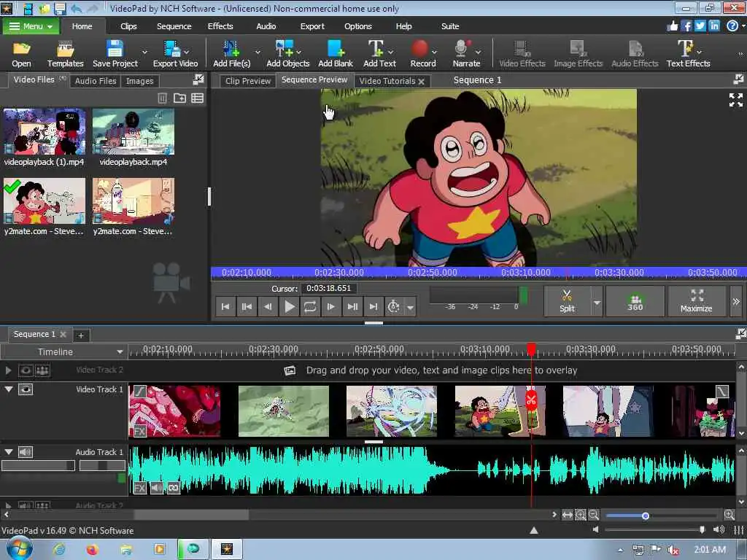The width and height of the screenshot is (747, 560).
Task: Delete selected media with bin trash icon
Action: (162, 98)
